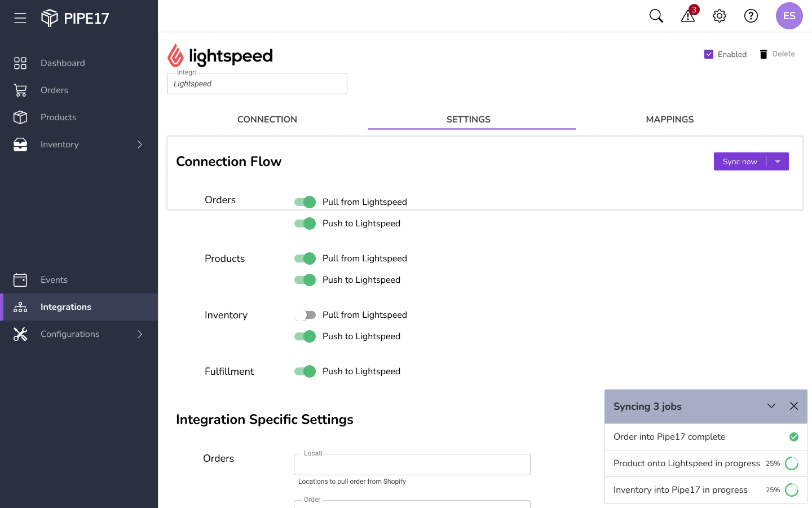
Task: Click the green complete checkmark for Order job
Action: [794, 437]
